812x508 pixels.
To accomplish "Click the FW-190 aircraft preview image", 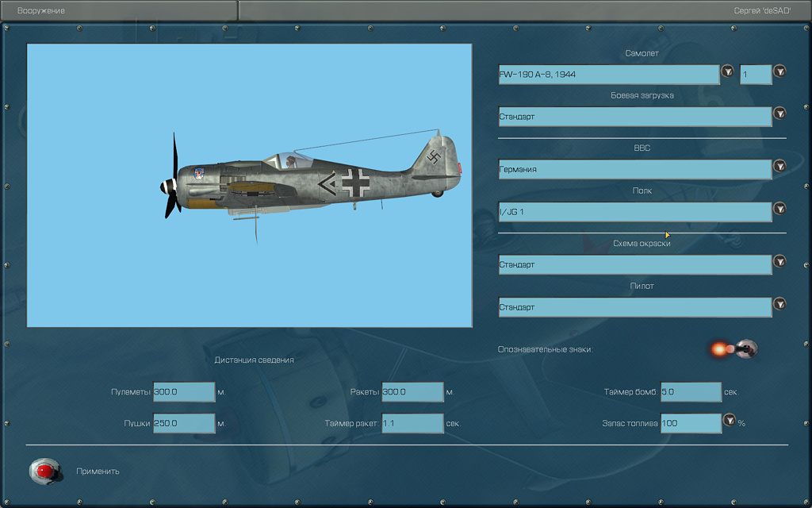I will [x=249, y=185].
